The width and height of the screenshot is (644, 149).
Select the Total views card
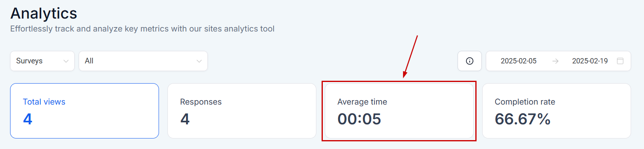[x=84, y=111]
